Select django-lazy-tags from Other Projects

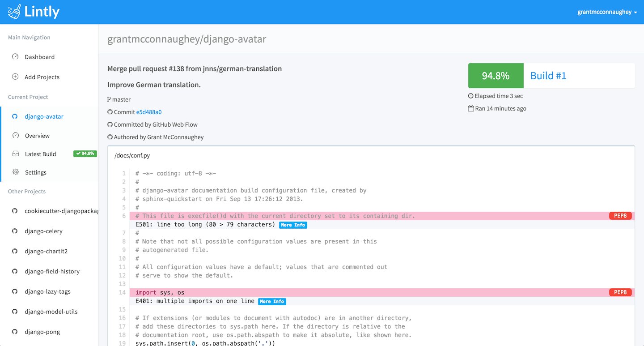click(47, 291)
